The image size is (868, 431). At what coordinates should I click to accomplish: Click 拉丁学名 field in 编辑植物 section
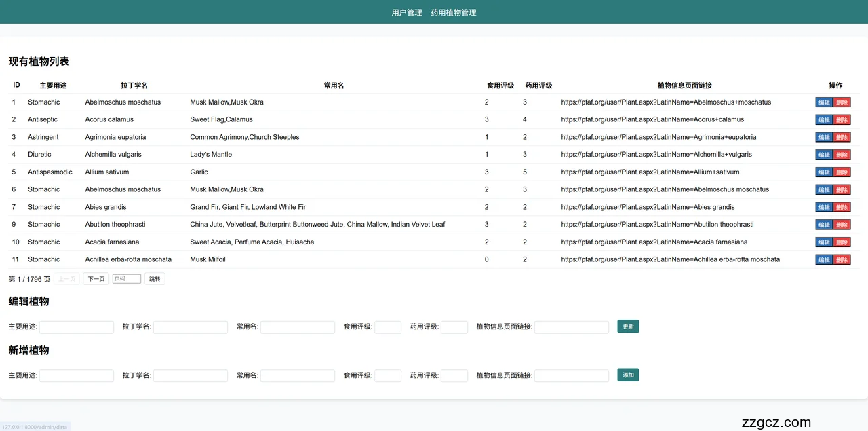[x=191, y=327]
